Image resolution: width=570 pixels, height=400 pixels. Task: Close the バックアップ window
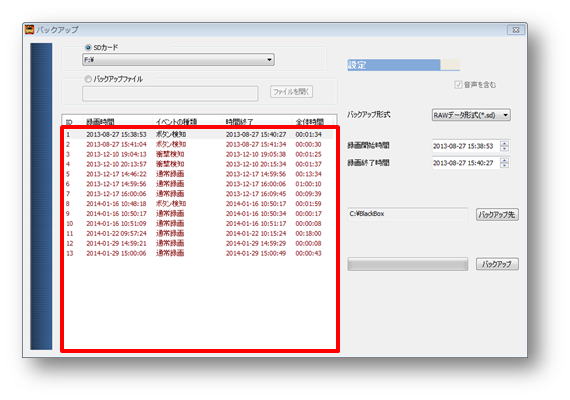click(515, 30)
